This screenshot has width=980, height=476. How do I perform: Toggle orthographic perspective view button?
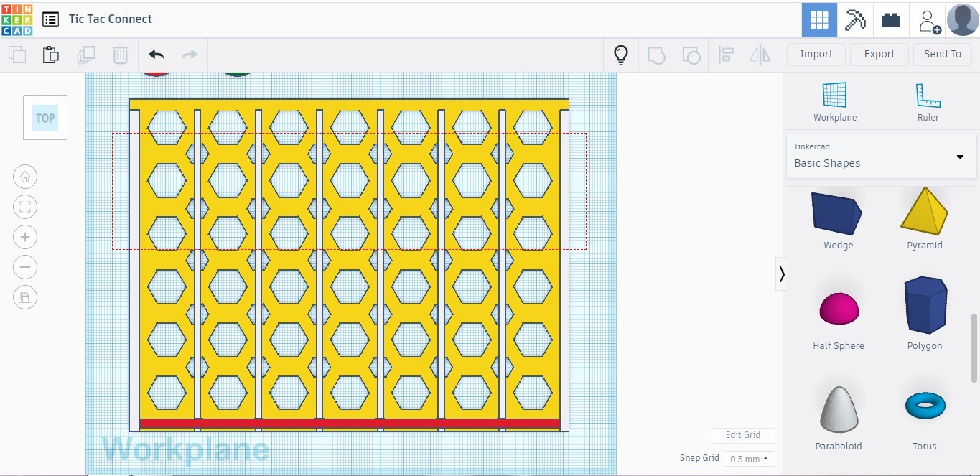tap(25, 297)
